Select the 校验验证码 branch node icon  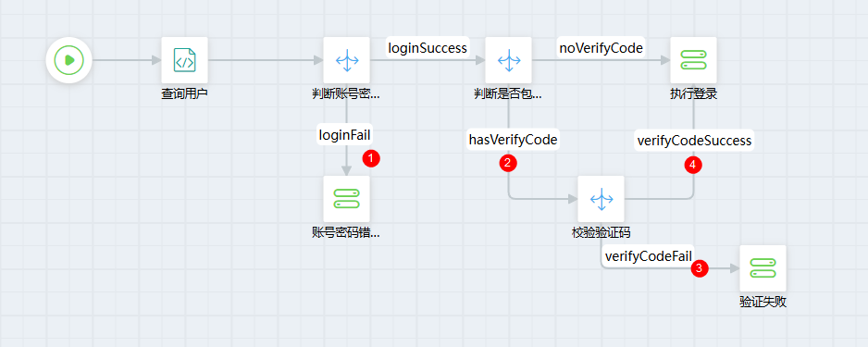601,199
